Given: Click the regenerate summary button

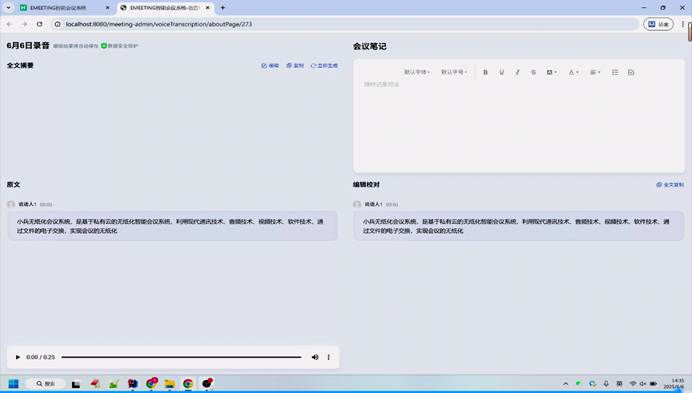Looking at the screenshot, I should [x=324, y=65].
